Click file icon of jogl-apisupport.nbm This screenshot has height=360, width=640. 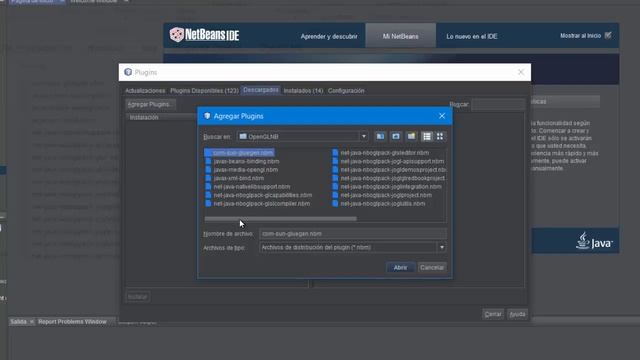click(x=335, y=161)
